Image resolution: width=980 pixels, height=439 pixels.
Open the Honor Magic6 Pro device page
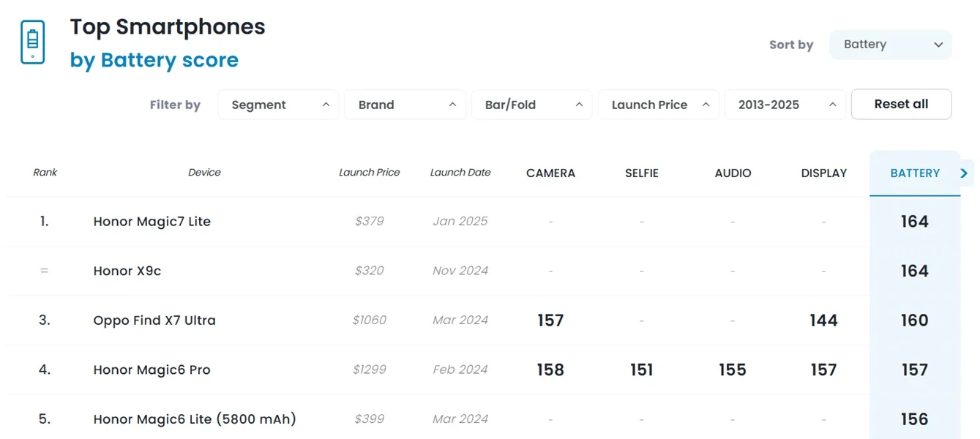[152, 369]
